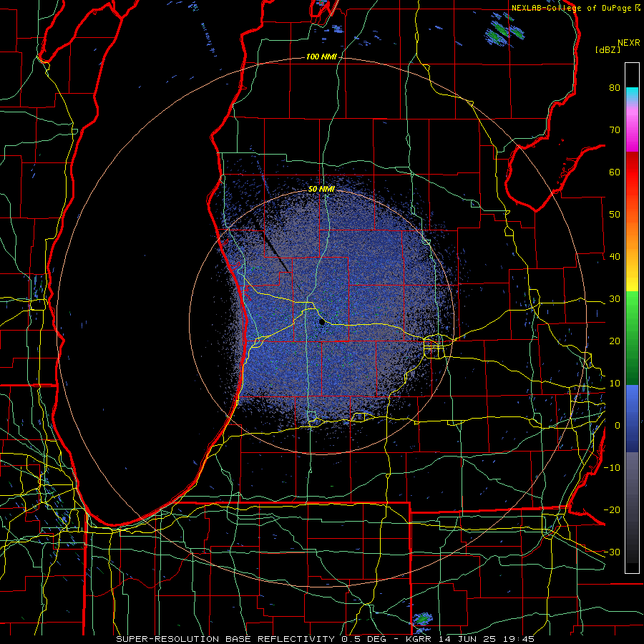Viewport: 644px width, 644px height.
Task: Click the '-20' value on dBZ scale
Action: tap(612, 510)
